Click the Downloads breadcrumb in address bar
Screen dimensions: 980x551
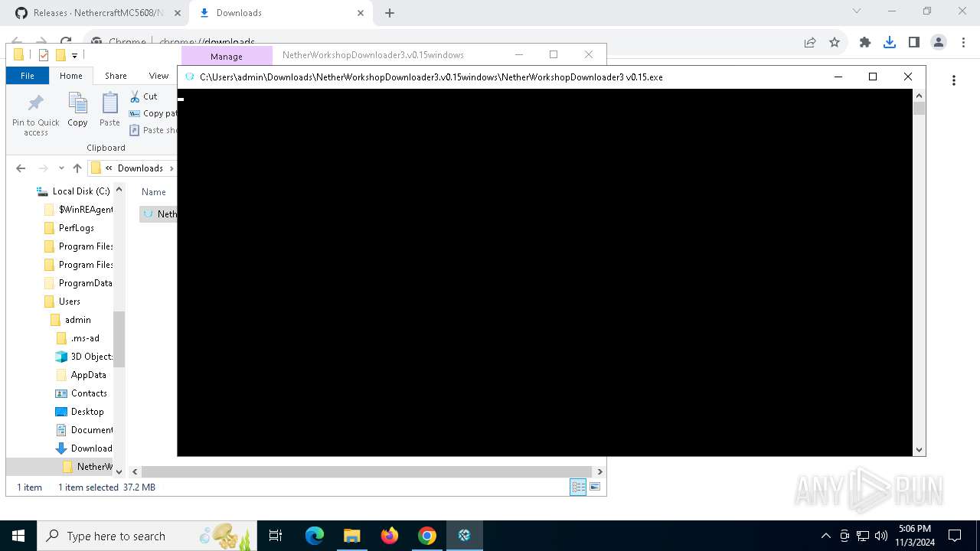click(x=140, y=168)
